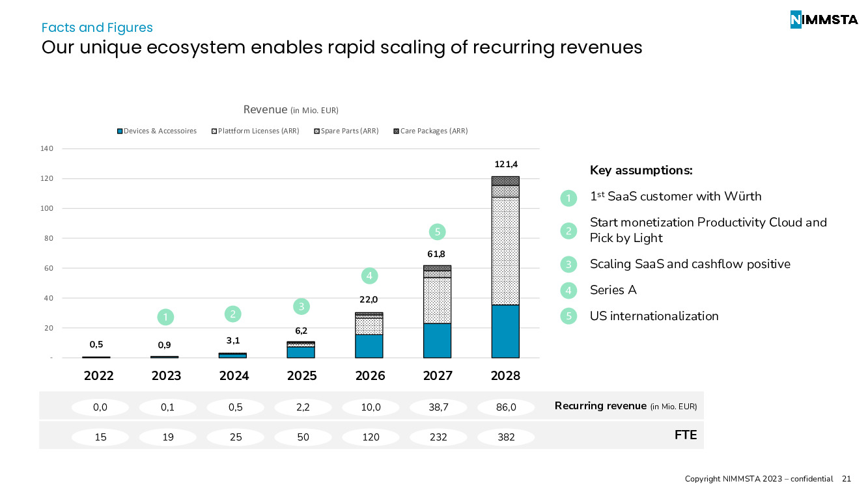Select circle 4 beside Series A text
This screenshot has width=868, height=488.
[x=568, y=290]
